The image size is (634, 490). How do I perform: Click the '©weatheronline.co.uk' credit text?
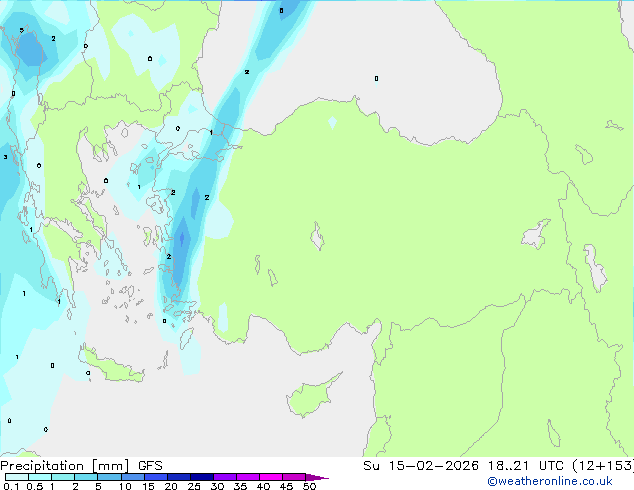[550, 481]
